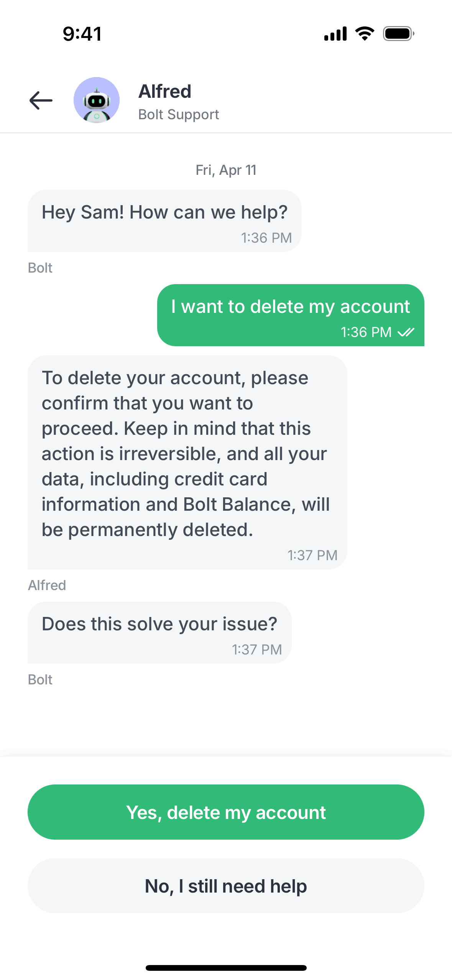Tap the Bolt Support subtitle
The width and height of the screenshot is (452, 980).
point(179,115)
